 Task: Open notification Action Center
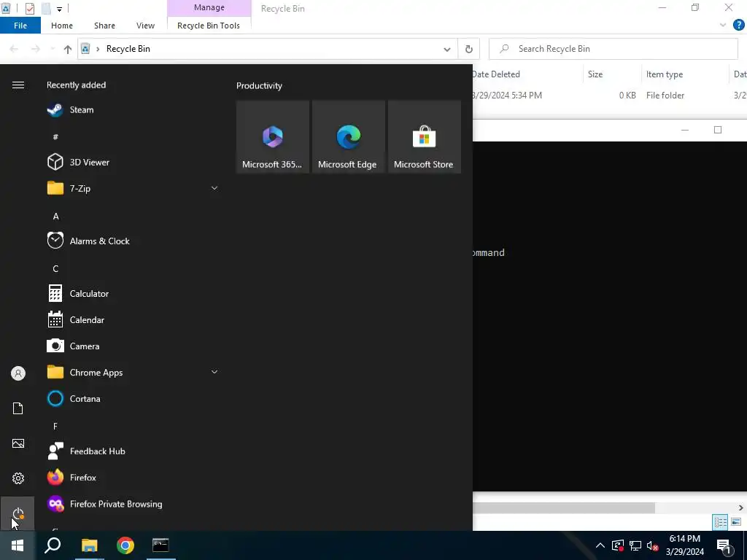click(x=724, y=545)
